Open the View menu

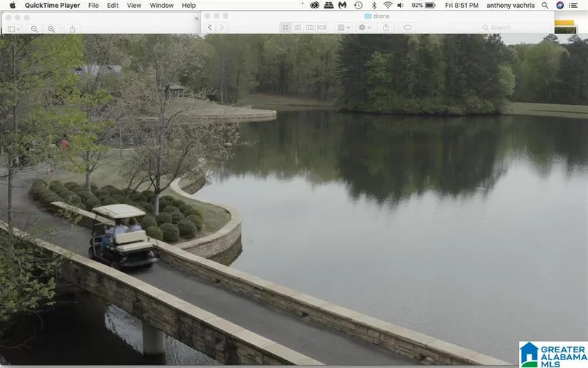[134, 5]
